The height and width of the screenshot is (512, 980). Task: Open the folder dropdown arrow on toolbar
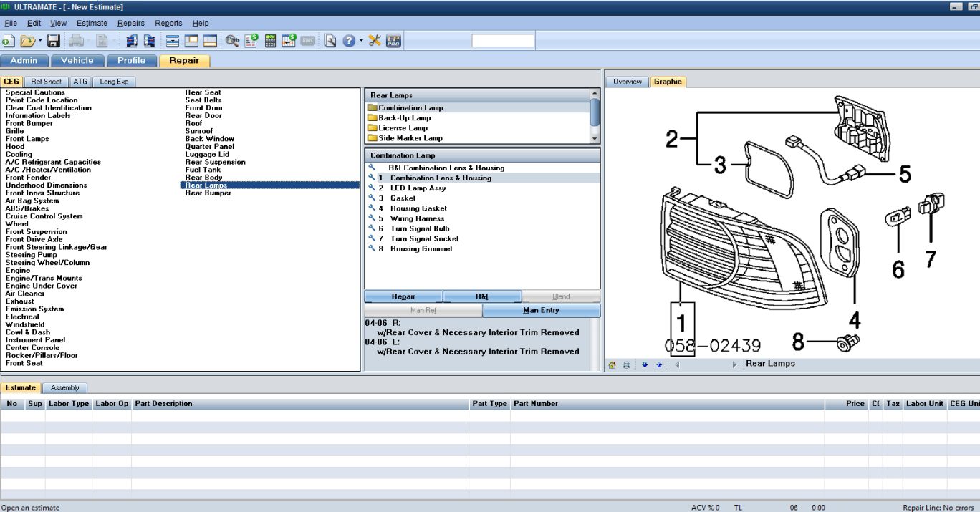coord(39,41)
